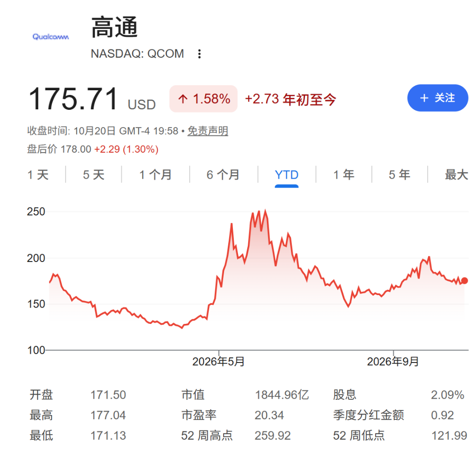476x450 pixels.
Task: Click the 1.58% change badge
Action: pyautogui.click(x=204, y=99)
